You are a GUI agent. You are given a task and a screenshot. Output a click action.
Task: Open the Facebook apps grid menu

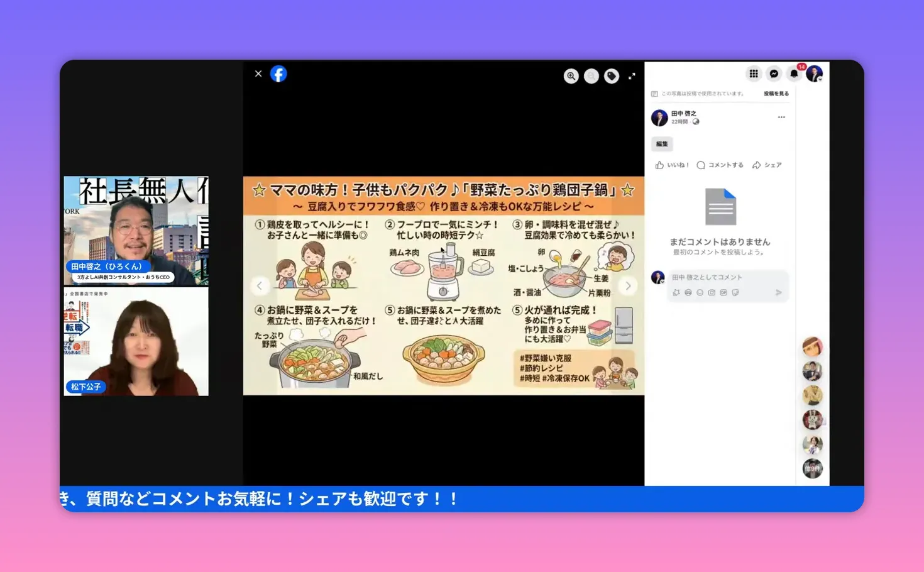point(753,74)
